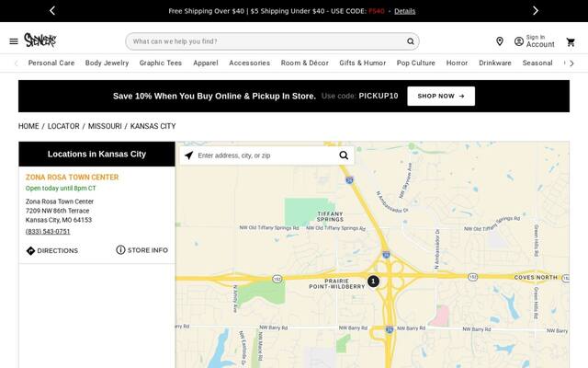
Task: Use my current location arrow icon
Action: [188, 155]
